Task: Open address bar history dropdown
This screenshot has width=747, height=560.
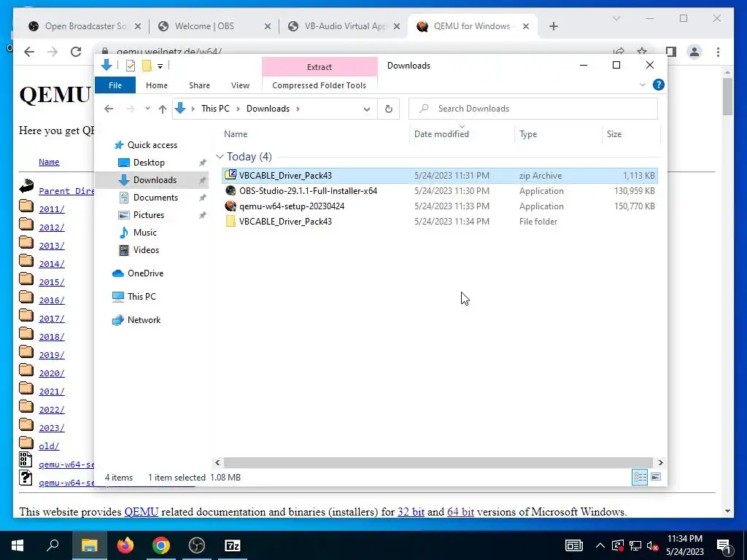Action: coord(367,109)
